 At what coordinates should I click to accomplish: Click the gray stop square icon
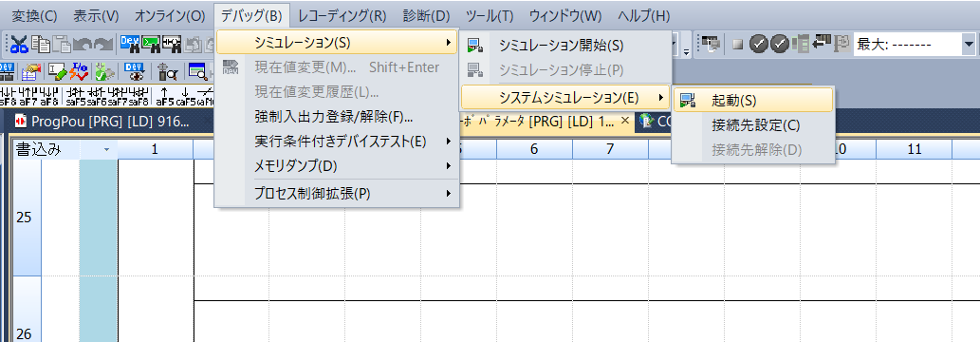737,45
